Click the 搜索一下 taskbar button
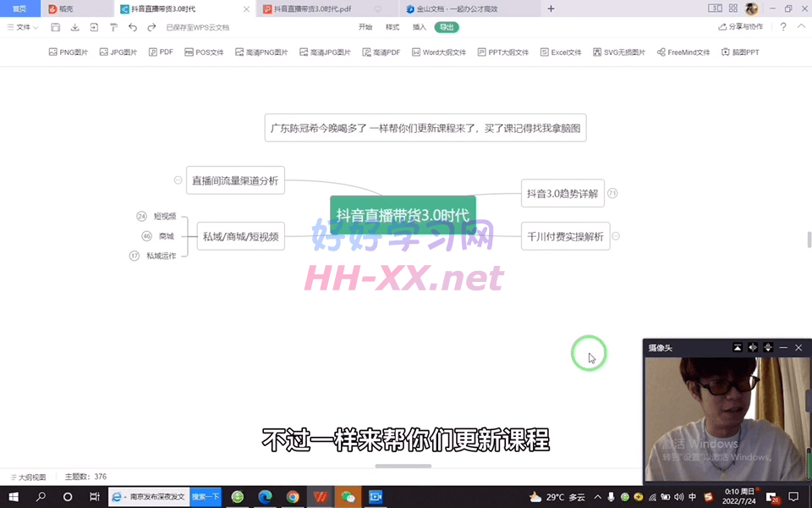This screenshot has width=812, height=508. [x=206, y=497]
